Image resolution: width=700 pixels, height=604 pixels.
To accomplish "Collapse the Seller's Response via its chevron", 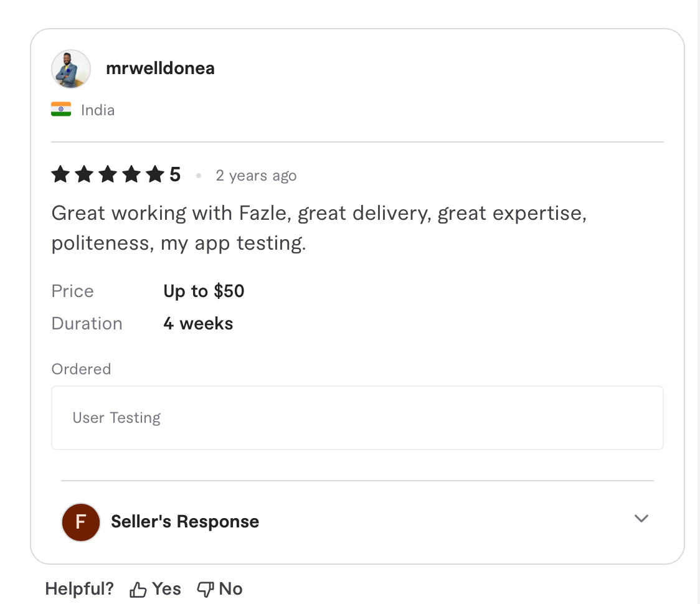I will click(x=641, y=518).
